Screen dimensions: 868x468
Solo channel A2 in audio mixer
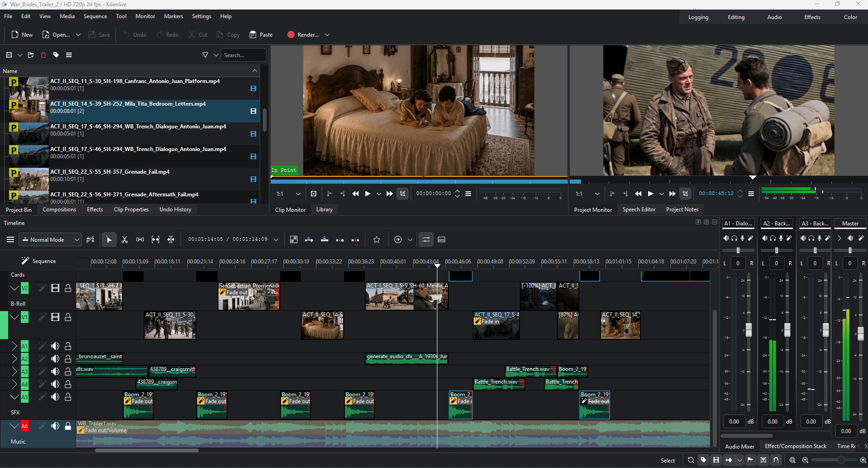point(773,238)
